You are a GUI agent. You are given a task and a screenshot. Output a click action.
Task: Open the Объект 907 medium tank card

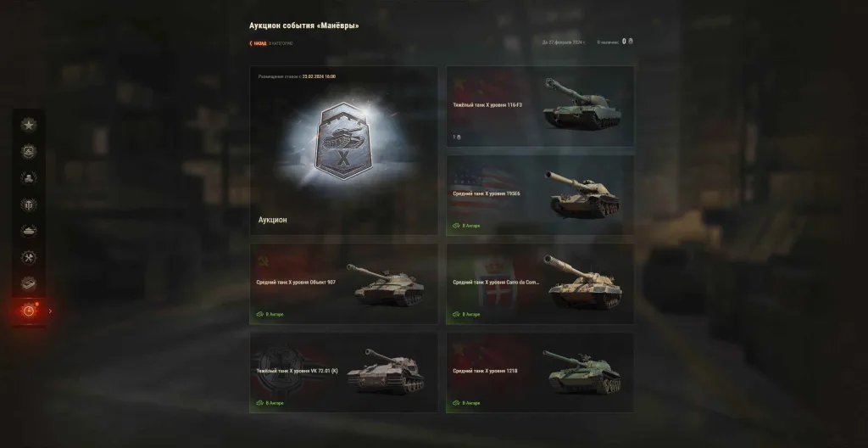coord(344,284)
